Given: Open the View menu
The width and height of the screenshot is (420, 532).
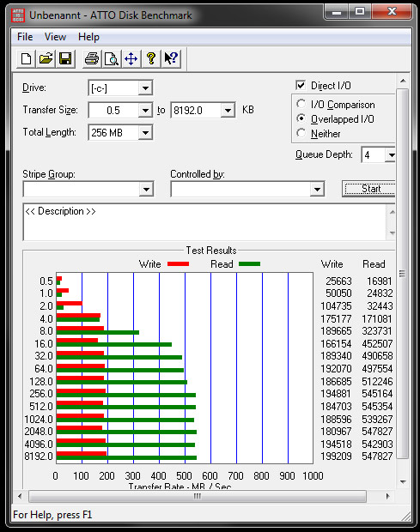Looking at the screenshot, I should point(55,37).
